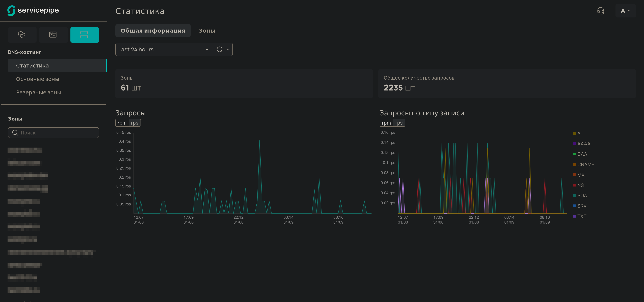This screenshot has height=302, width=644.
Task: Switch Запросы chart to rps
Action: pos(135,123)
